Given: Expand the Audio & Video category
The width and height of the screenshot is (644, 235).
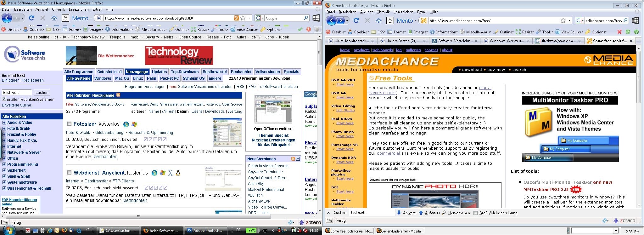Looking at the screenshot, I should tap(4, 123).
